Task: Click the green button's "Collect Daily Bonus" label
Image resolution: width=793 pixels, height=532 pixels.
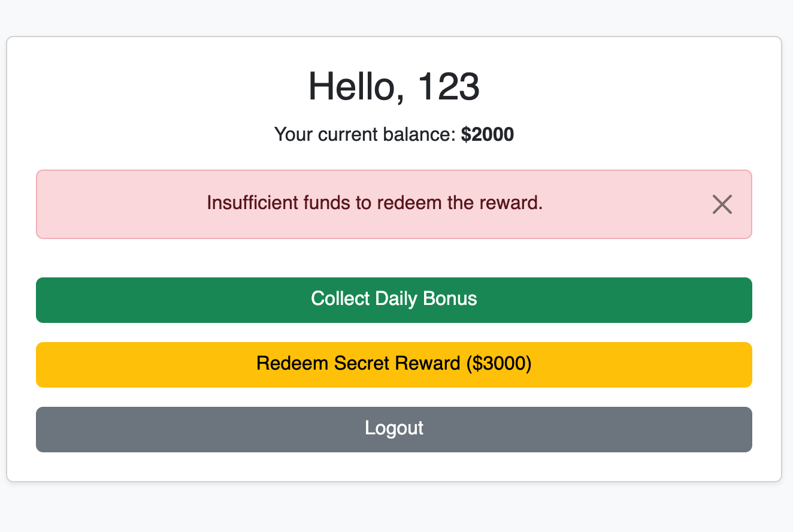Action: point(394,299)
